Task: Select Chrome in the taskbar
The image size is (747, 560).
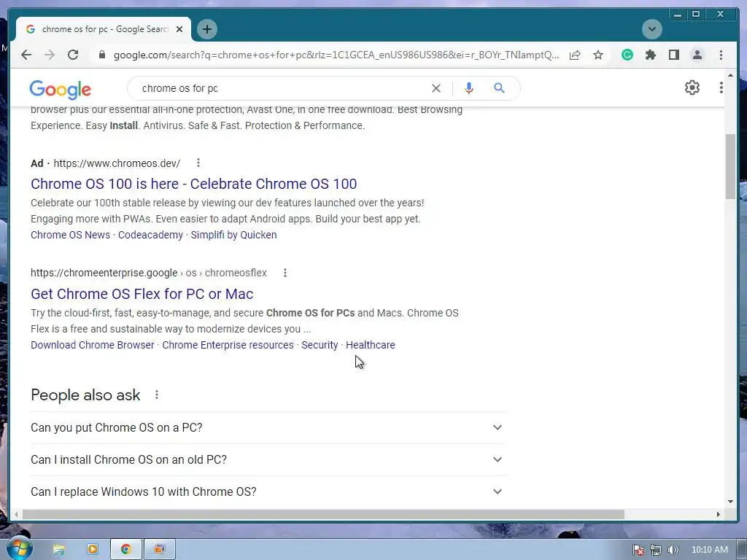Action: [x=126, y=550]
